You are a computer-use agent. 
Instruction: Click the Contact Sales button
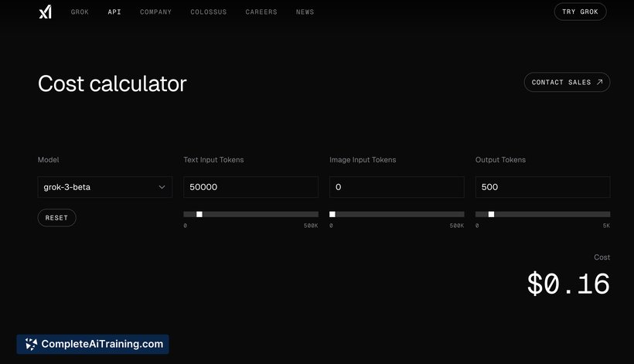pos(566,82)
